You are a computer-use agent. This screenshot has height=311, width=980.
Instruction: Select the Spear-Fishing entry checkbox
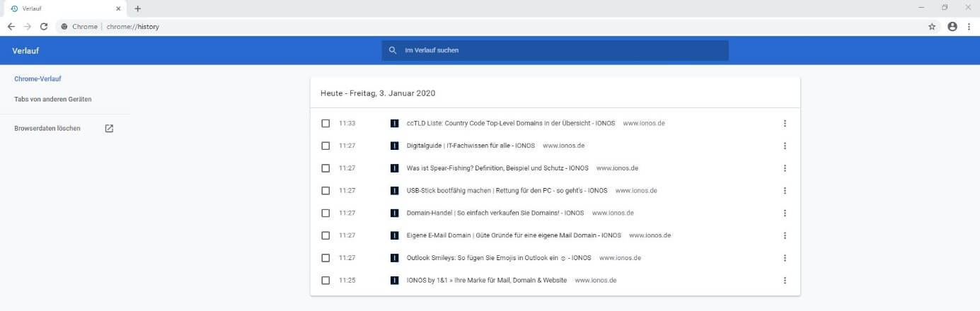pyautogui.click(x=325, y=168)
